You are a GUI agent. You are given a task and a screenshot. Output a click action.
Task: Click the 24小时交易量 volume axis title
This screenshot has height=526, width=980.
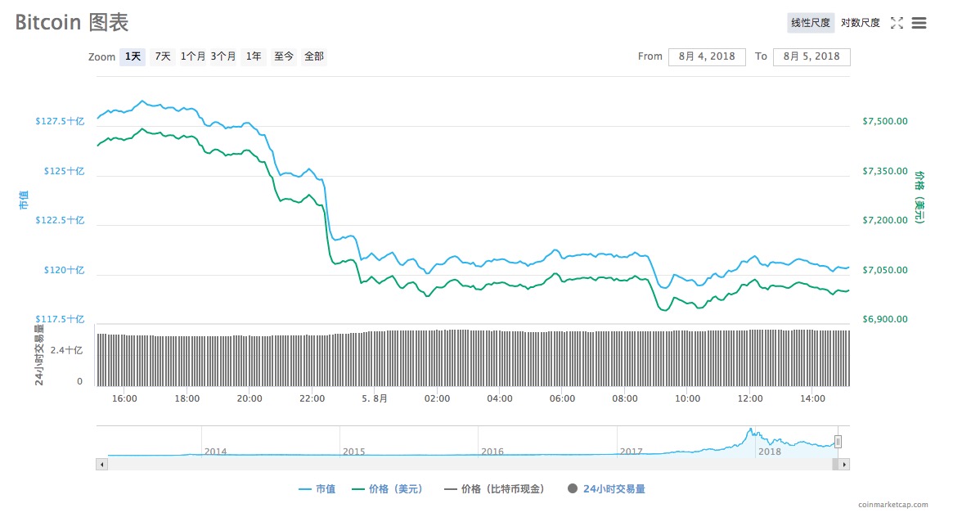click(x=38, y=355)
